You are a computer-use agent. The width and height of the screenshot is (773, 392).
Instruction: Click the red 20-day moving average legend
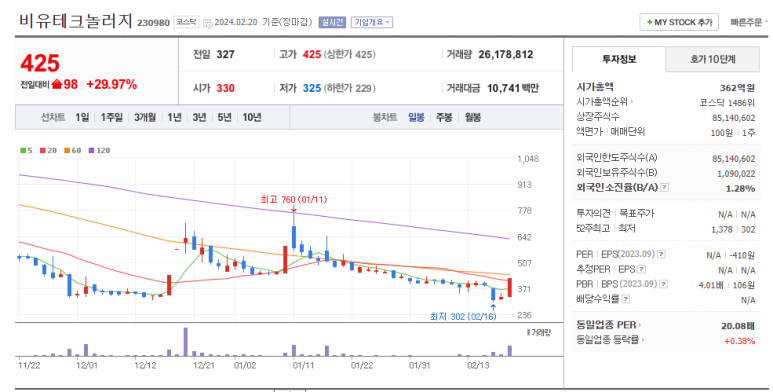(48, 150)
